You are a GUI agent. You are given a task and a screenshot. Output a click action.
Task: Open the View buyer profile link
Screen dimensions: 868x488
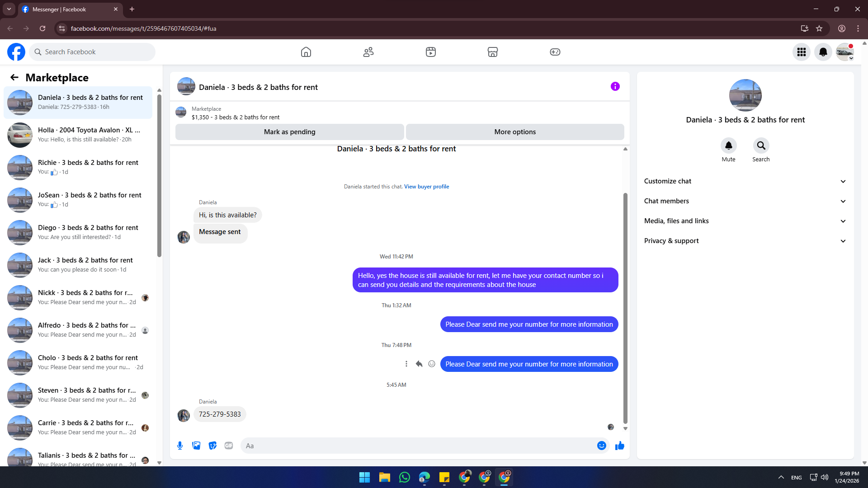pos(426,187)
